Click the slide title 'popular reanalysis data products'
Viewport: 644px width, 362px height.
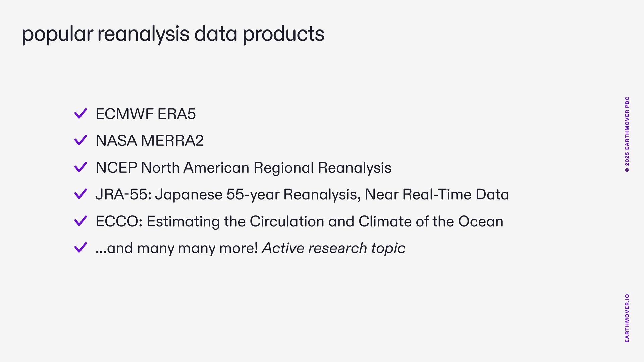click(173, 34)
